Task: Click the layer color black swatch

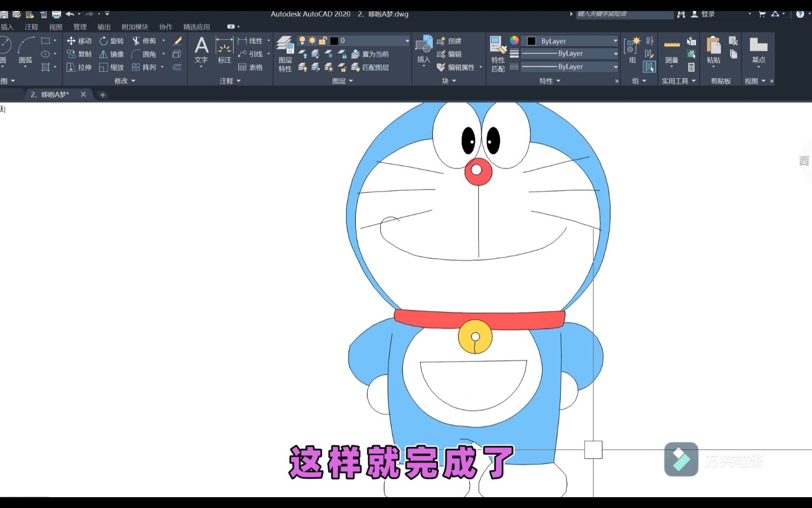Action: point(334,41)
